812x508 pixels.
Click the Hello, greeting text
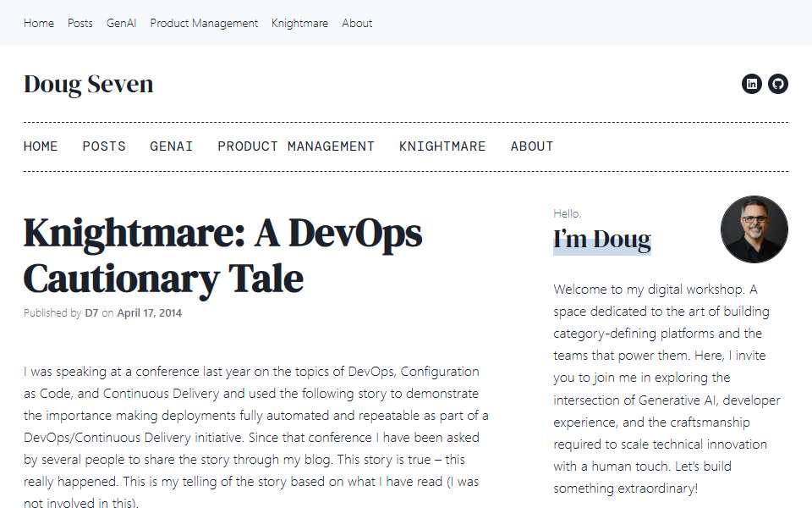567,213
